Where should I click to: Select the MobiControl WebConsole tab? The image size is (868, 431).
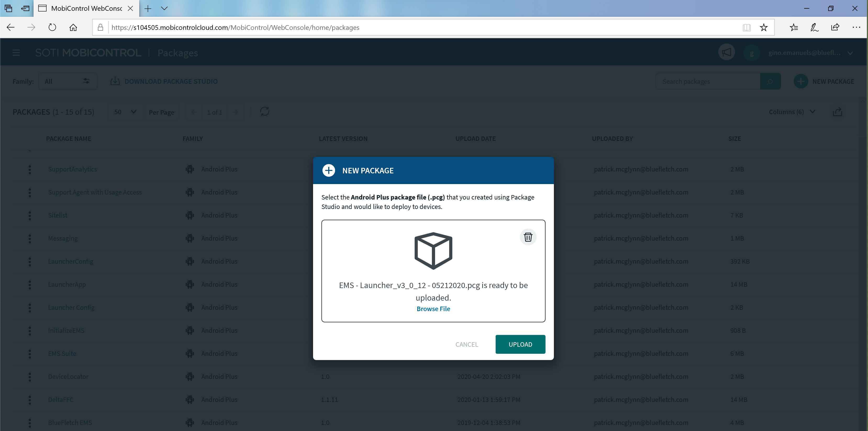click(x=86, y=8)
